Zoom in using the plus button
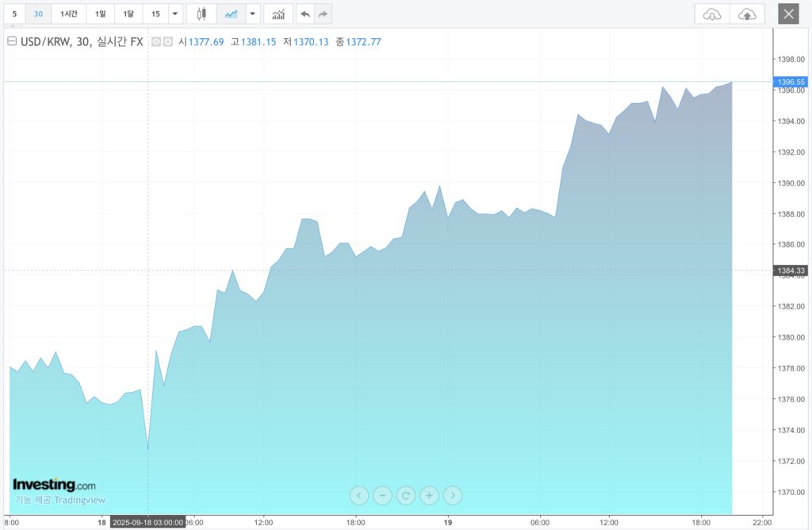The image size is (812, 530). (x=429, y=496)
